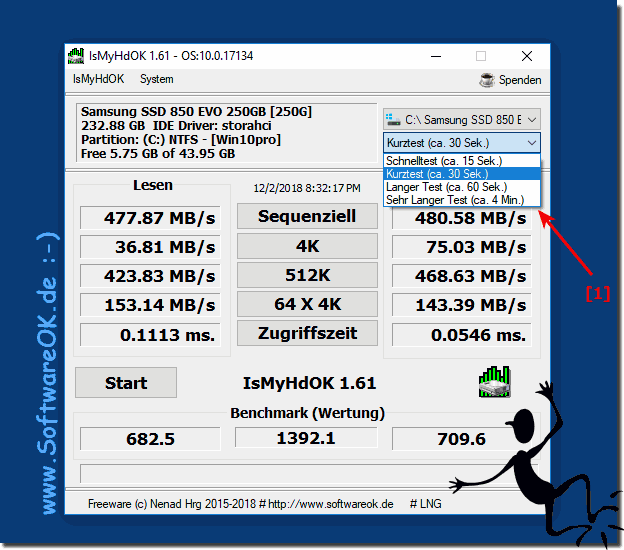Viewport: 624px width, 550px height.
Task: Click the 512K test button
Action: [x=307, y=275]
